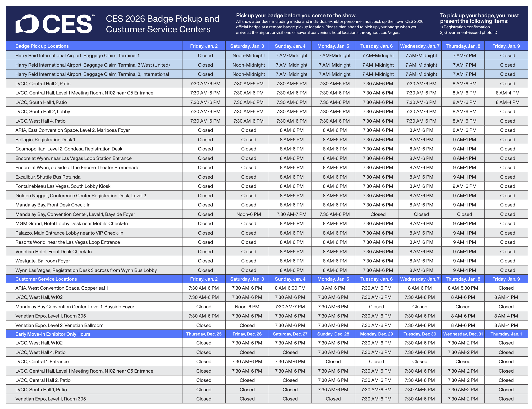Click the Bellagio, Registration Desk 1 row label
The width and height of the screenshot is (532, 409).
[45, 139]
